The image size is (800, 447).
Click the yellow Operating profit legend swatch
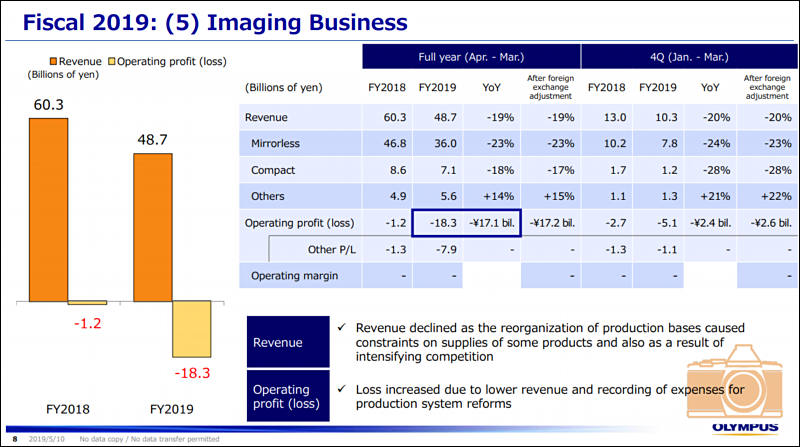[x=112, y=61]
